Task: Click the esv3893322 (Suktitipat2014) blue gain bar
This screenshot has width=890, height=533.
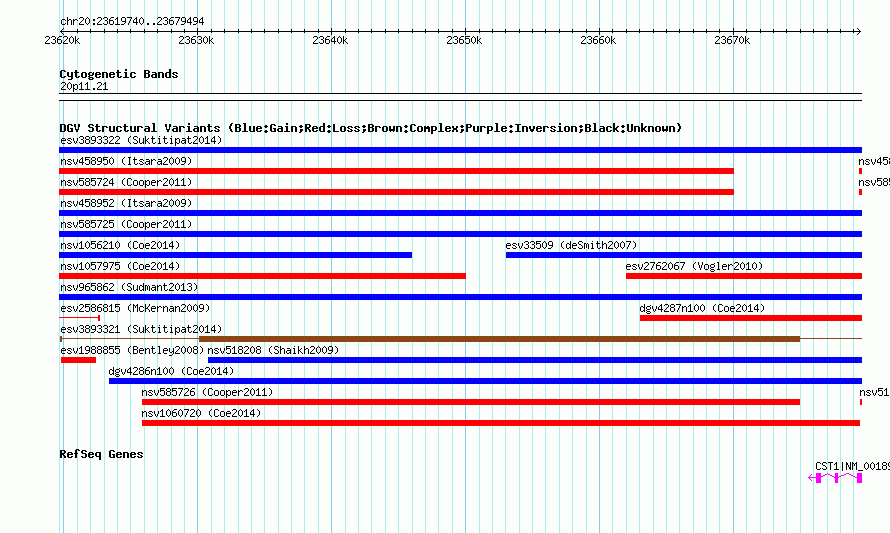Action: (460, 150)
